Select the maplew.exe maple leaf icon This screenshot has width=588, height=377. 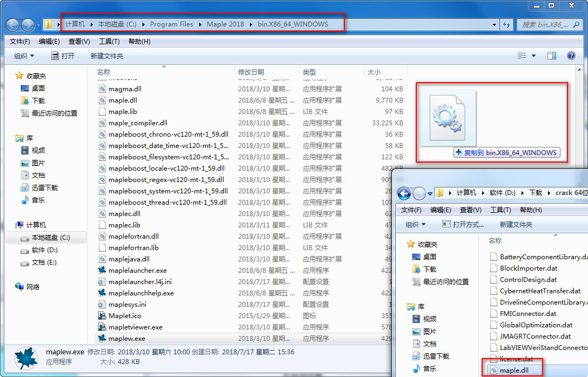coord(102,338)
